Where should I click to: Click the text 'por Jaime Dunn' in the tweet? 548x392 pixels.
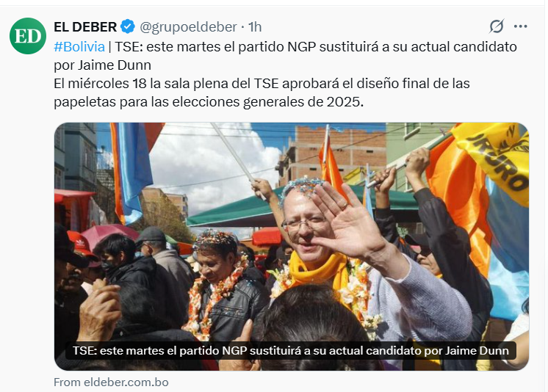tap(102, 65)
